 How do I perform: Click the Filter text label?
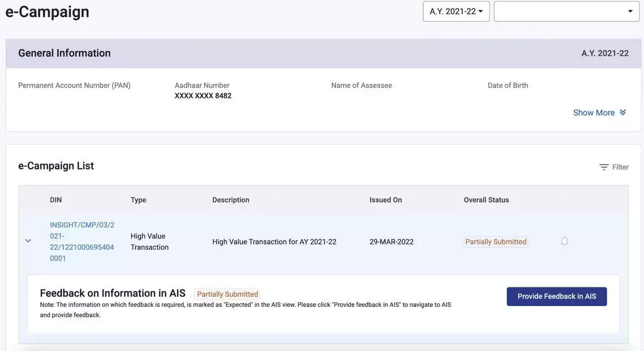pos(620,167)
